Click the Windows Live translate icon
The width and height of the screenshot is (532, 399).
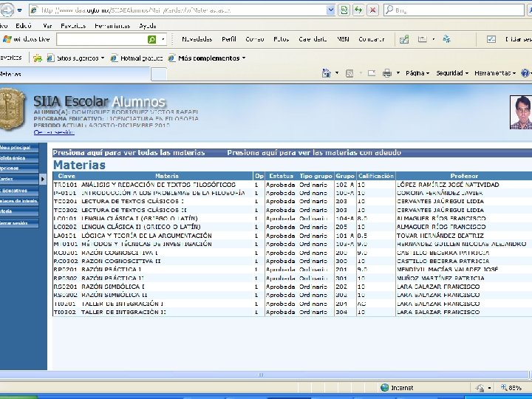(x=446, y=39)
